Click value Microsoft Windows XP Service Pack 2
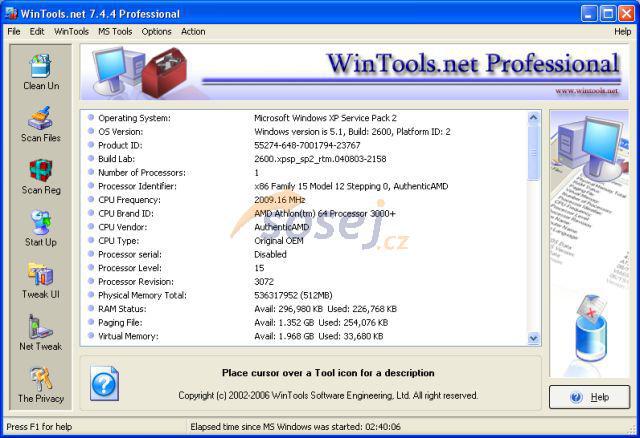The image size is (640, 438). tap(325, 118)
